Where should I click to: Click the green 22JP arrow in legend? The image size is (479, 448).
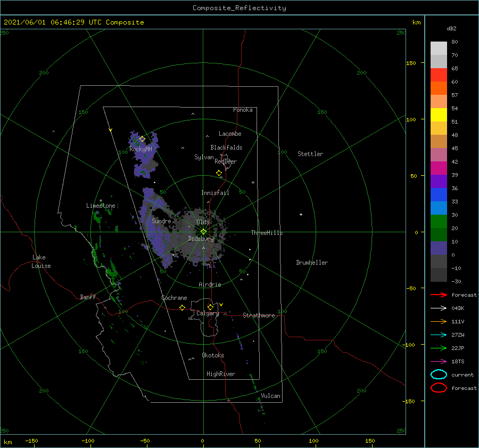pyautogui.click(x=439, y=348)
